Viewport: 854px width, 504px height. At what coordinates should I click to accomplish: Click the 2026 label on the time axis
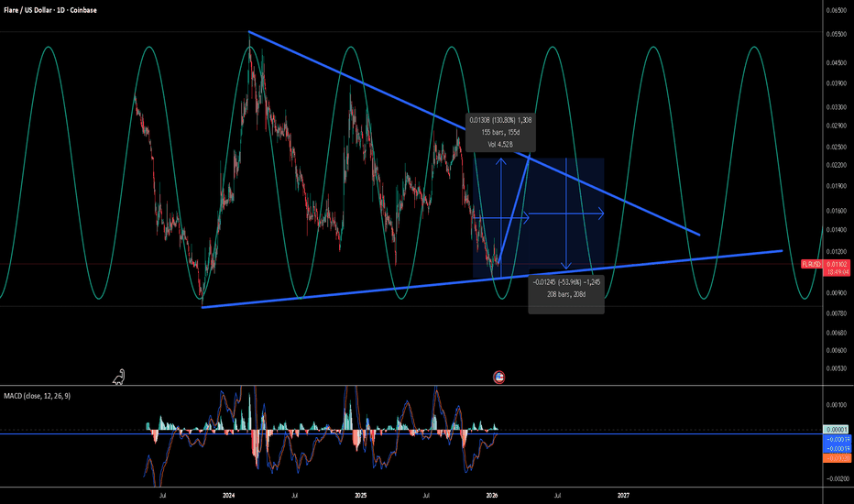(x=492, y=495)
